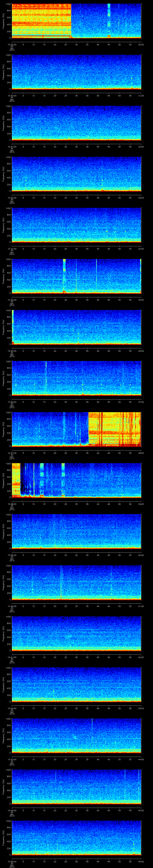Click the spectrogram panel starting at 15:29:00
Image resolution: width=153 pixels, height=868 pixels.
(76, 21)
